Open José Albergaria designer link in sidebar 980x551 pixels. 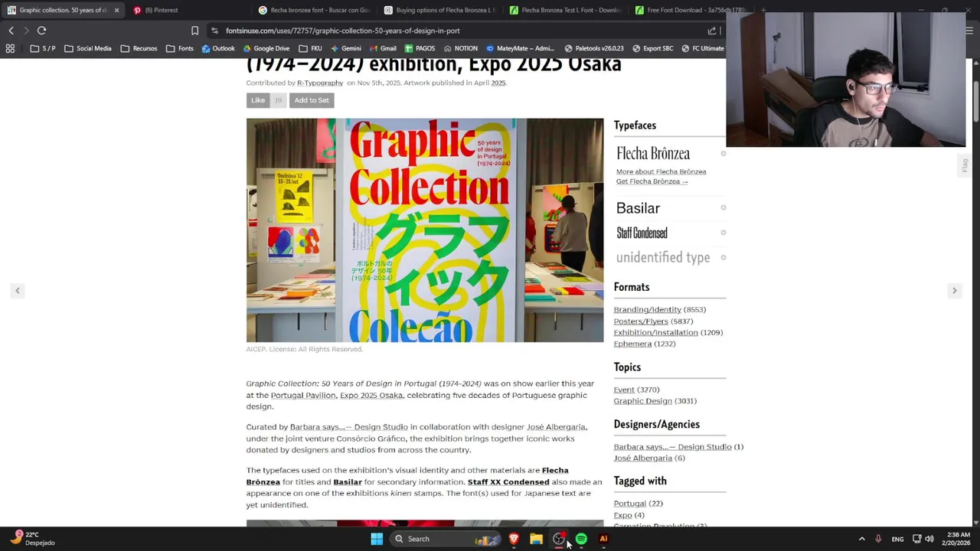[643, 458]
